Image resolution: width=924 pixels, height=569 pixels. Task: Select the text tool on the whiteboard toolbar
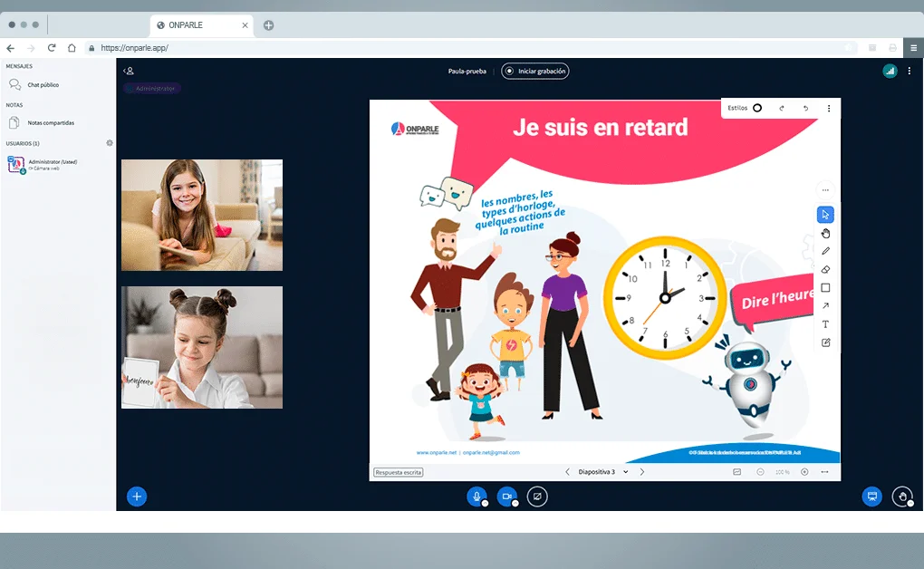[x=825, y=323]
